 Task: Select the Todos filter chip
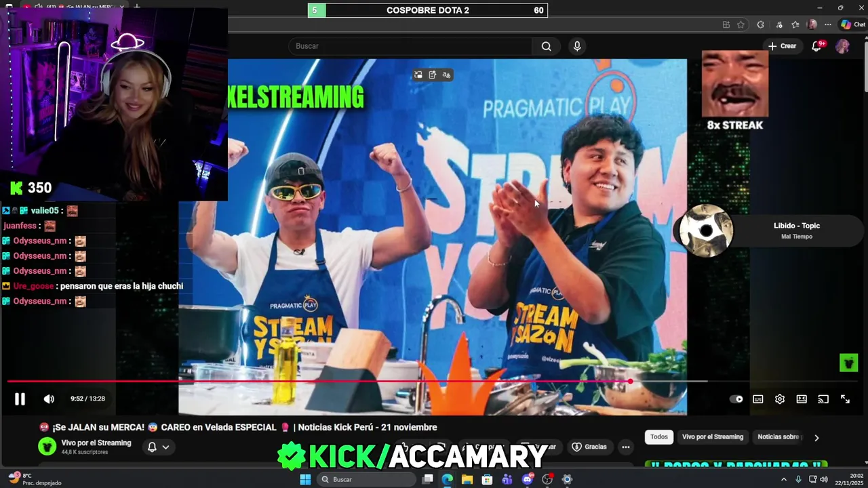[x=659, y=437]
